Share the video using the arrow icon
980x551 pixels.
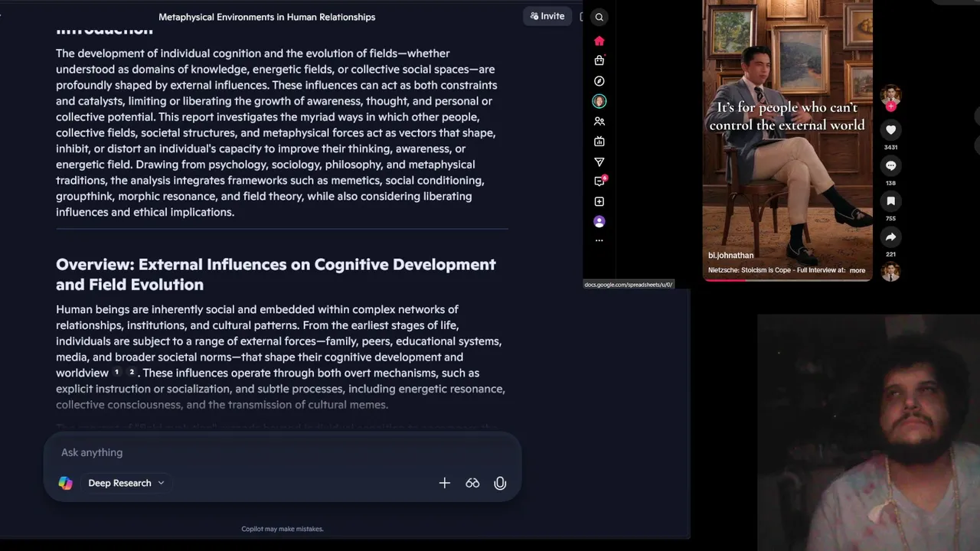[890, 236]
